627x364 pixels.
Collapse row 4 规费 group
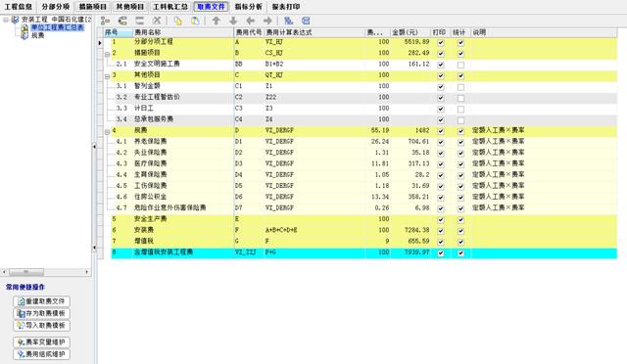coord(107,131)
